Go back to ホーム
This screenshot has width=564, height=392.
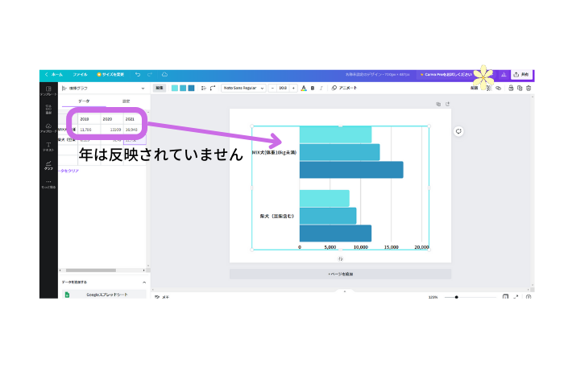tap(54, 75)
